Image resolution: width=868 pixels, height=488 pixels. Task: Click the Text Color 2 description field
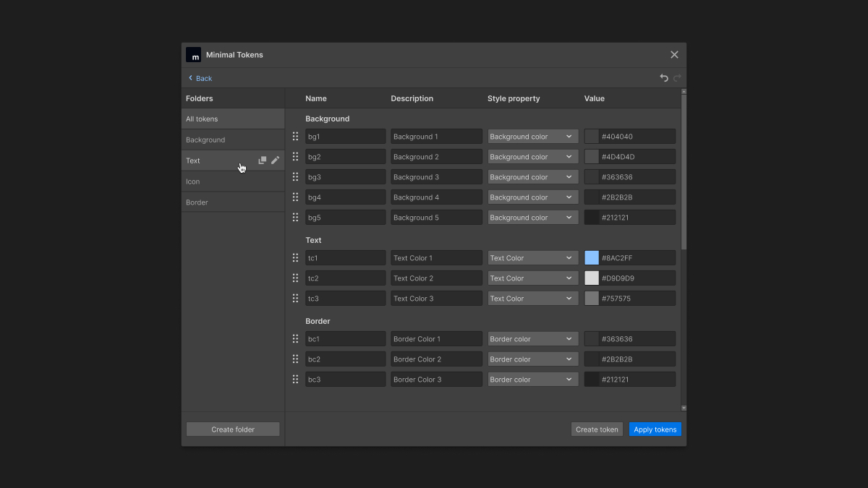[437, 278]
